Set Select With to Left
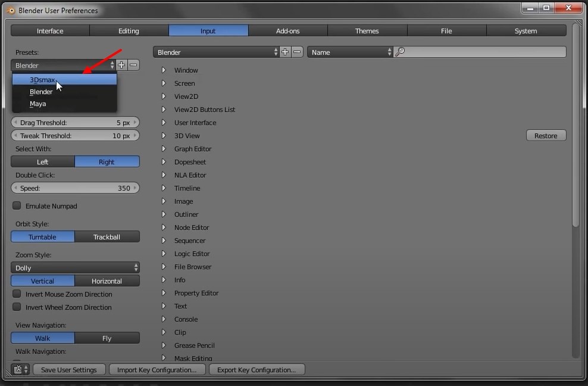 point(43,162)
